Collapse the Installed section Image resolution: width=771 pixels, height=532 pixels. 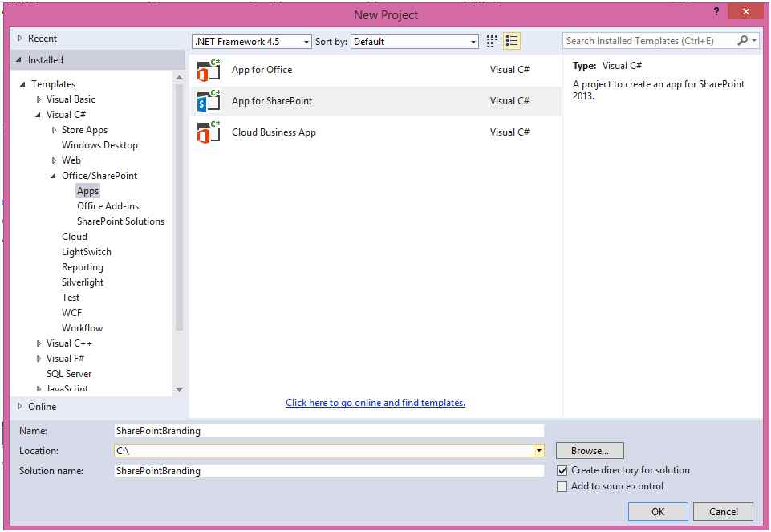(18, 60)
